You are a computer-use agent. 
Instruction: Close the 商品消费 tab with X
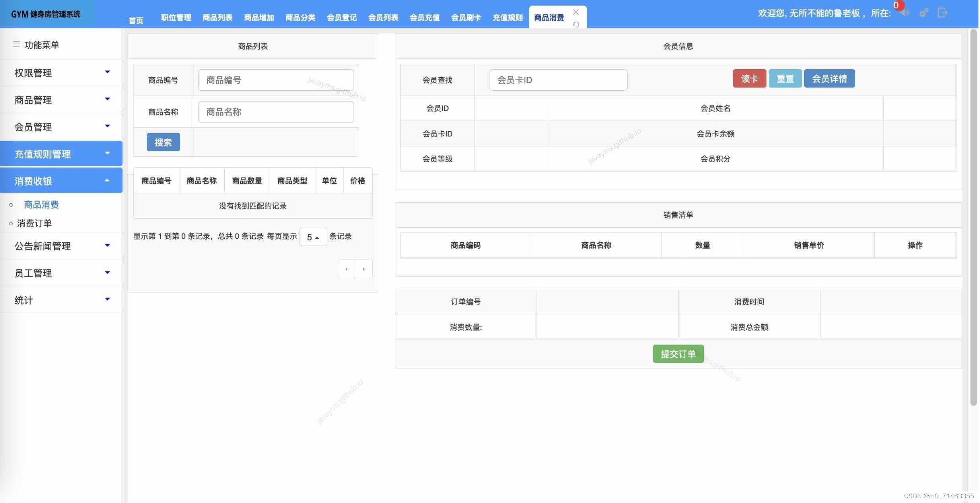576,12
